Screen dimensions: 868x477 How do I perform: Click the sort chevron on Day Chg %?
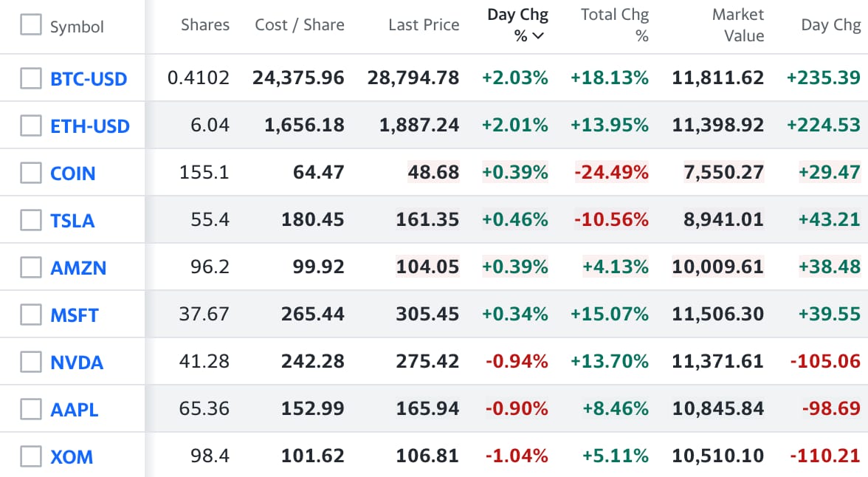pyautogui.click(x=538, y=36)
